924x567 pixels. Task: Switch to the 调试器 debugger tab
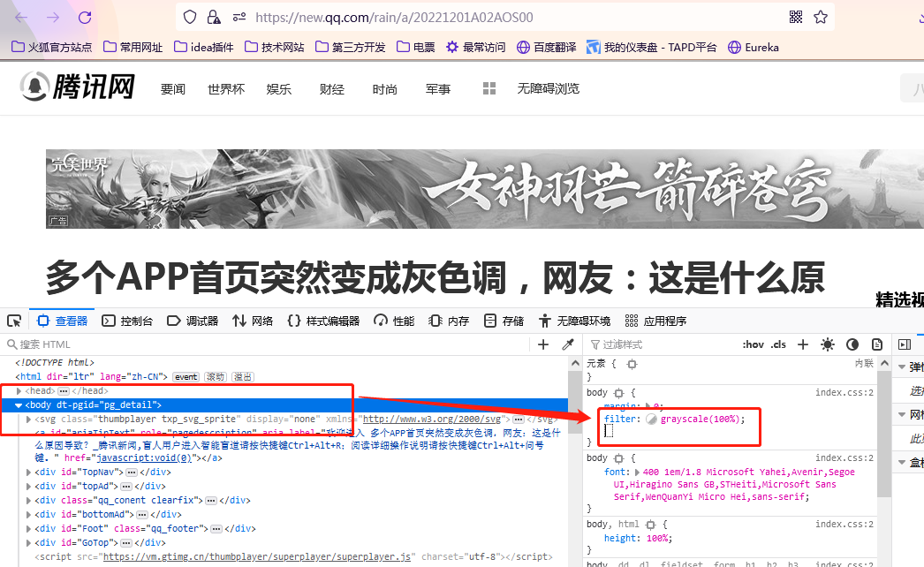193,321
